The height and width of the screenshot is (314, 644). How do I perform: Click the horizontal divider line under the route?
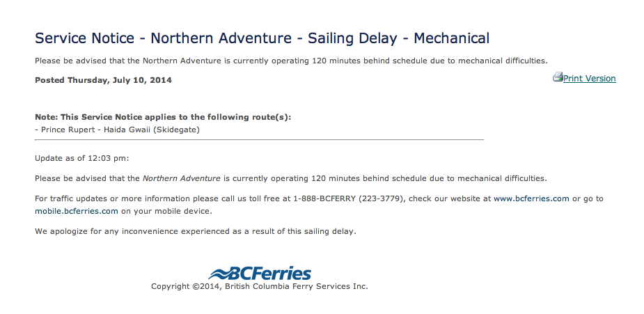[259, 140]
